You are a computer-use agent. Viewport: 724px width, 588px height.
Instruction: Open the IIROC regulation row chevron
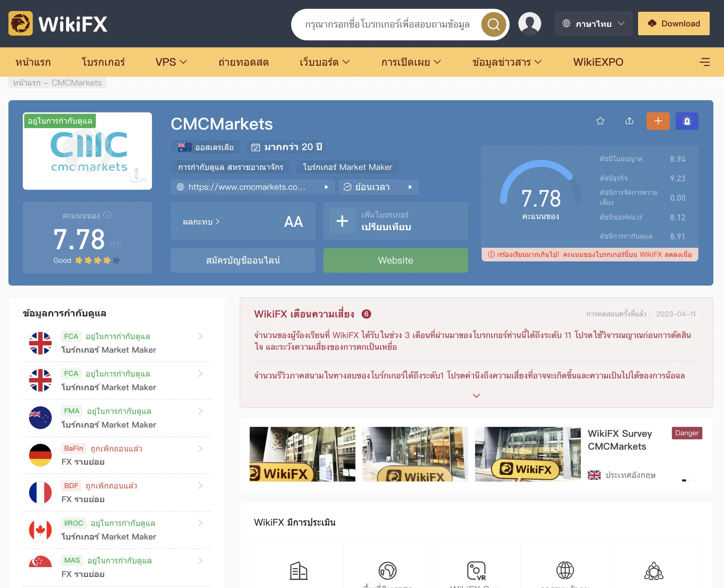click(x=200, y=523)
